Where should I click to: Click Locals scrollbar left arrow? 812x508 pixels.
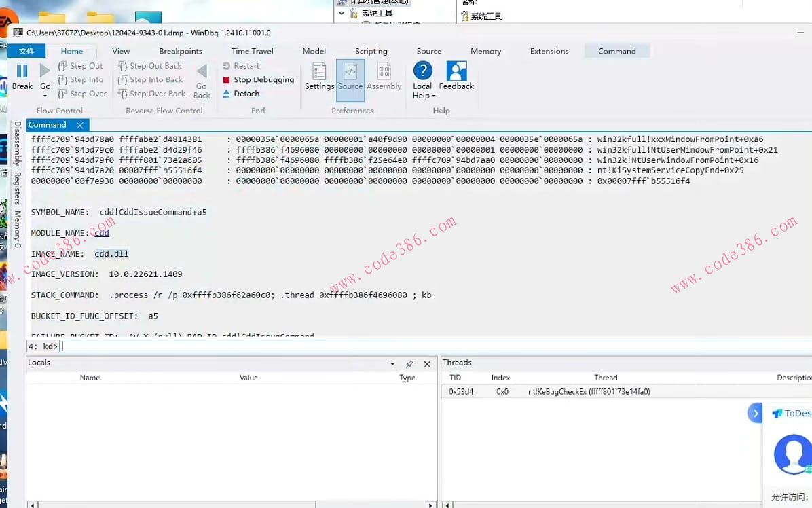click(x=33, y=505)
